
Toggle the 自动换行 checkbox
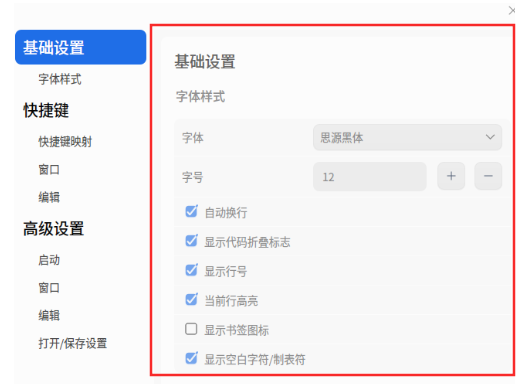[x=191, y=212]
